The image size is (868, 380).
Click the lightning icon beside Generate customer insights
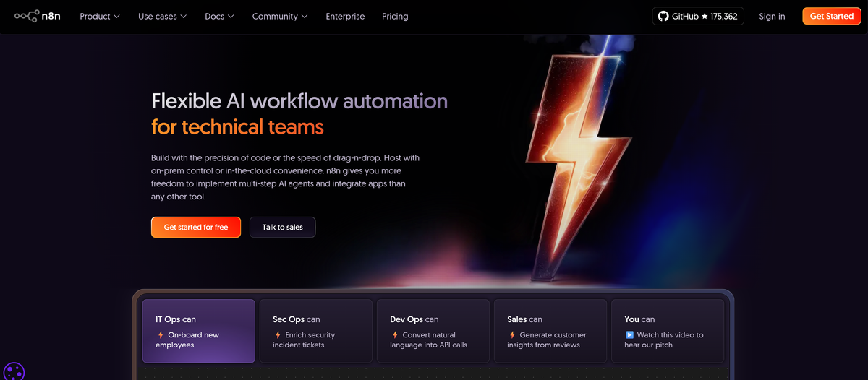click(x=512, y=335)
